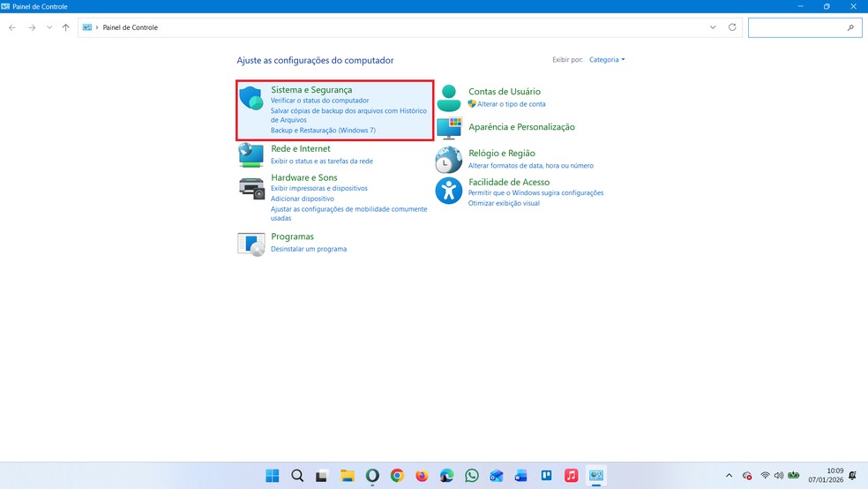Click Otimizar exibição visual
This screenshot has height=489, width=868.
(504, 203)
